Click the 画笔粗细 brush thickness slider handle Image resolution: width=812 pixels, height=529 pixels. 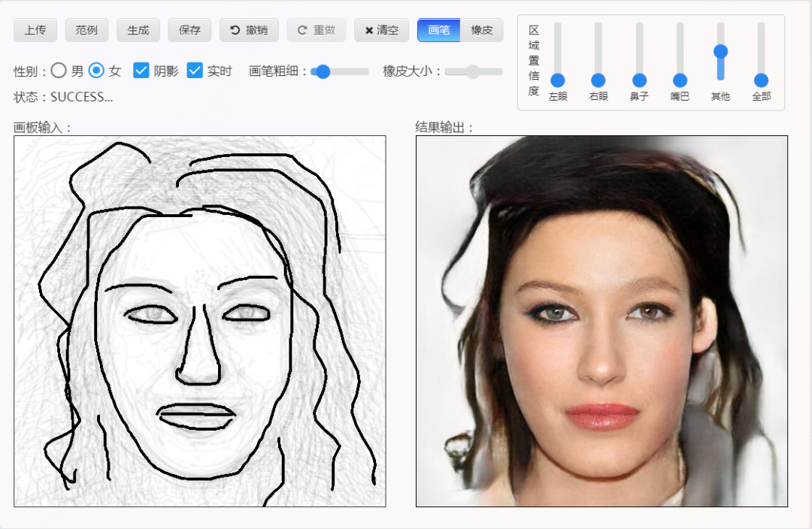(x=323, y=71)
